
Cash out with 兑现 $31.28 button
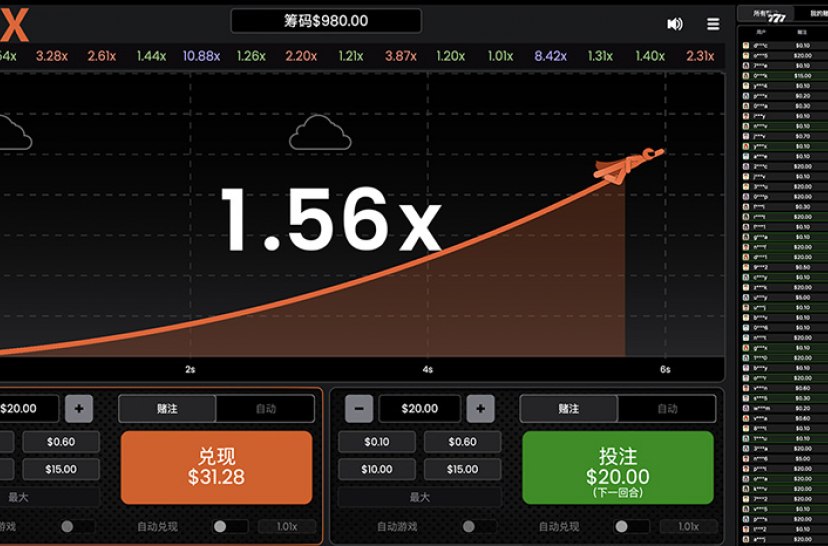coord(217,467)
